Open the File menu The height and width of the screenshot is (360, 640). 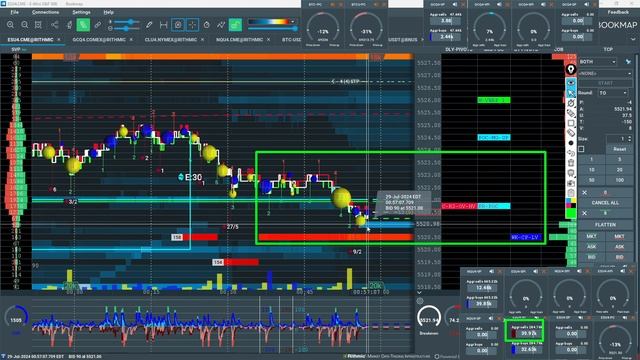tap(14, 12)
